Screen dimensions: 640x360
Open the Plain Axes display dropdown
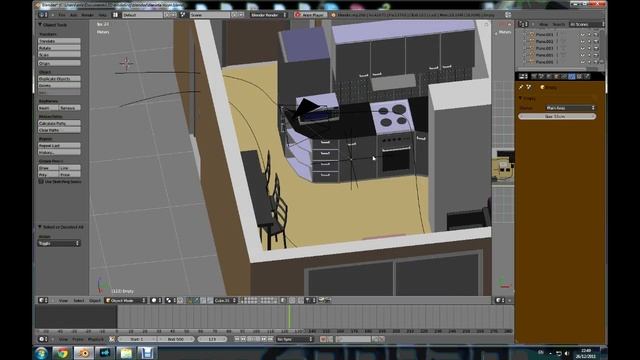[570, 108]
